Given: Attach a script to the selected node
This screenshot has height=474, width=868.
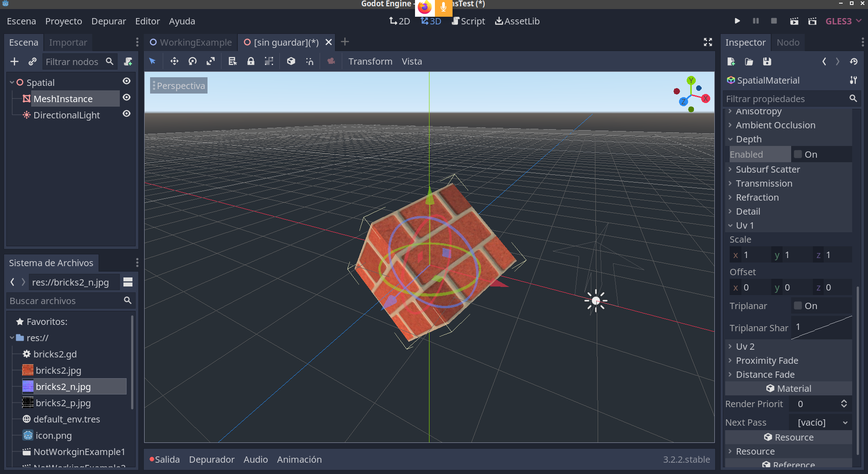Looking at the screenshot, I should point(128,61).
